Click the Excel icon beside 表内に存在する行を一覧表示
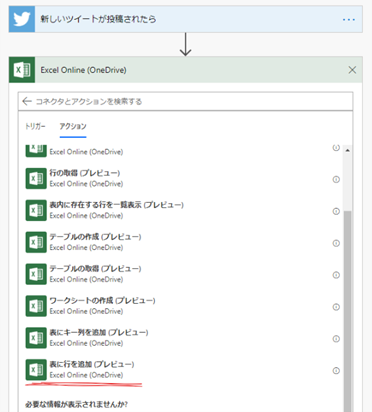 coord(36,210)
